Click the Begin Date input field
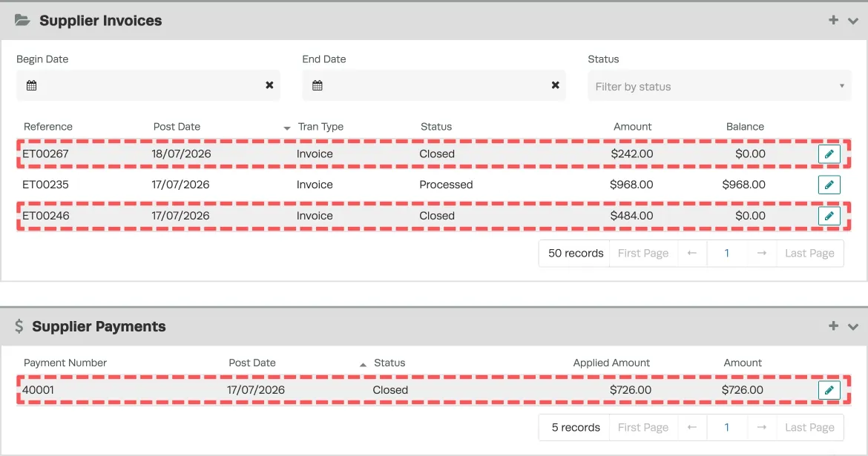 [x=148, y=85]
